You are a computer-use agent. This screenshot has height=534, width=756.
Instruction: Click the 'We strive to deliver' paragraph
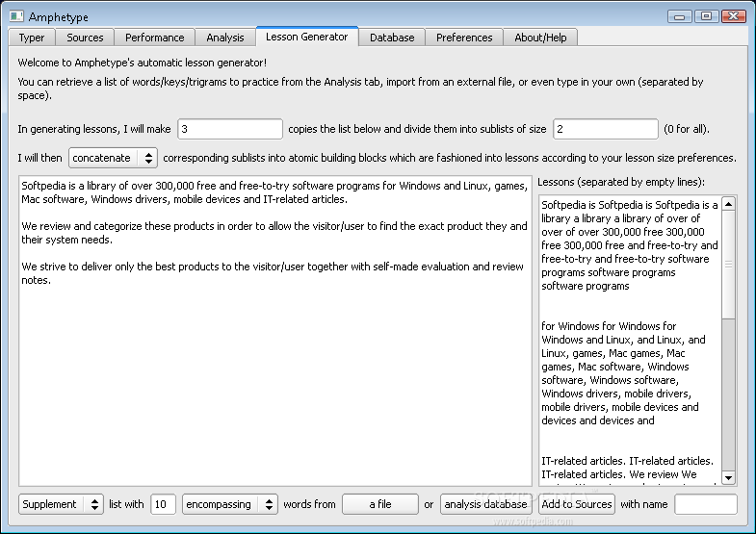coord(273,273)
